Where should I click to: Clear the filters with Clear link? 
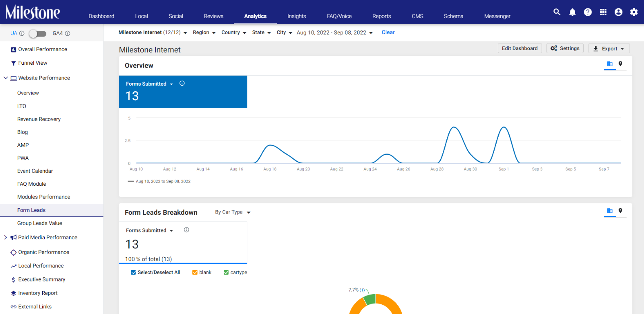388,32
